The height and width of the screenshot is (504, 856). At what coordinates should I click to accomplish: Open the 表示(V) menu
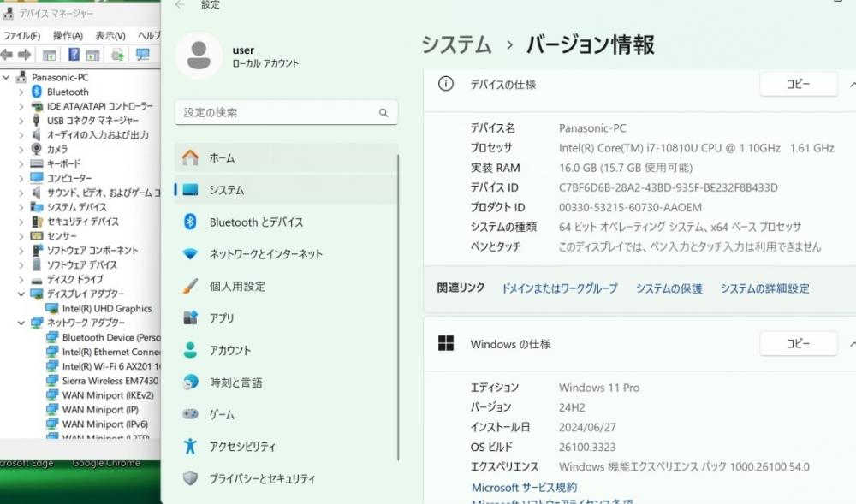coord(110,36)
